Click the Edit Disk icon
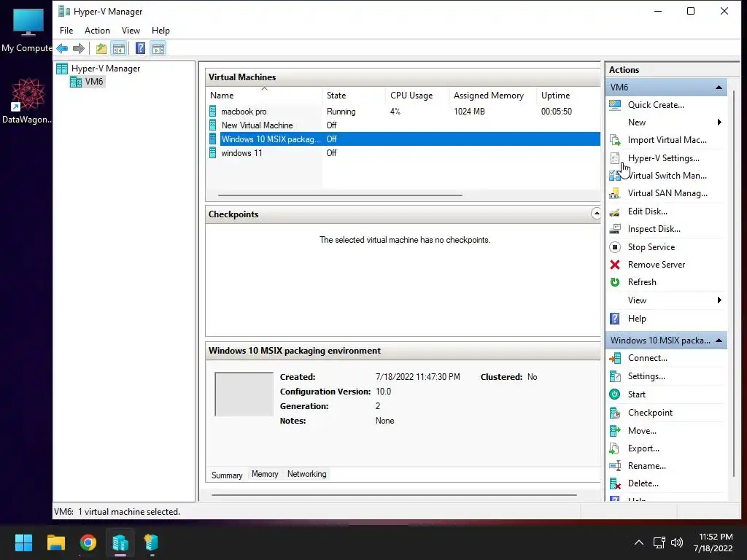 [x=615, y=211]
